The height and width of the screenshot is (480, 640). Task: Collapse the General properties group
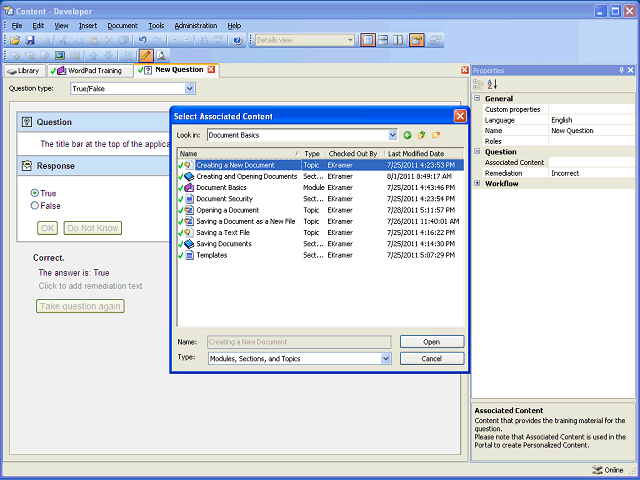477,98
